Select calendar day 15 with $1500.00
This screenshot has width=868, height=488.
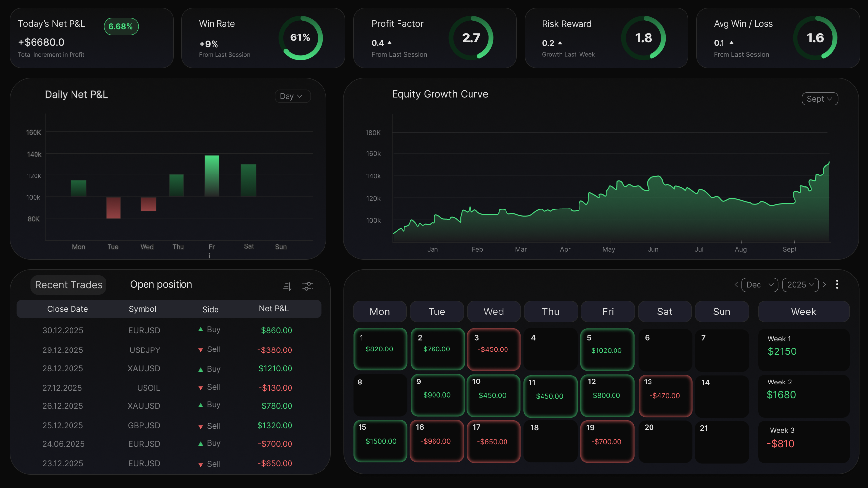click(380, 441)
